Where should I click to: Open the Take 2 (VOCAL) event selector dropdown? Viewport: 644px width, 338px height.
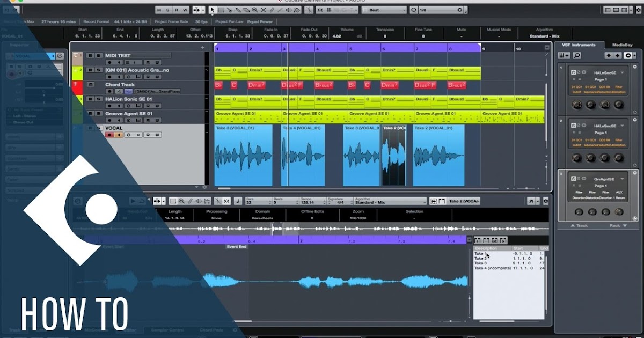point(464,201)
